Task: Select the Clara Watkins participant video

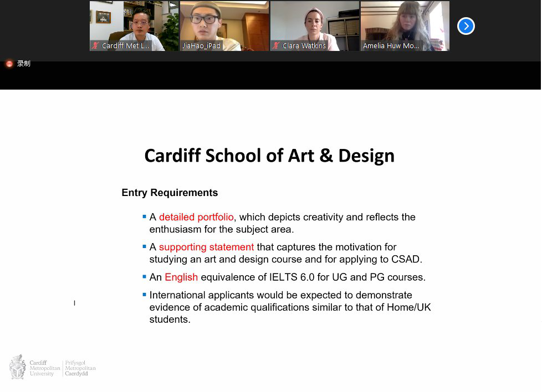Action: coord(315,26)
